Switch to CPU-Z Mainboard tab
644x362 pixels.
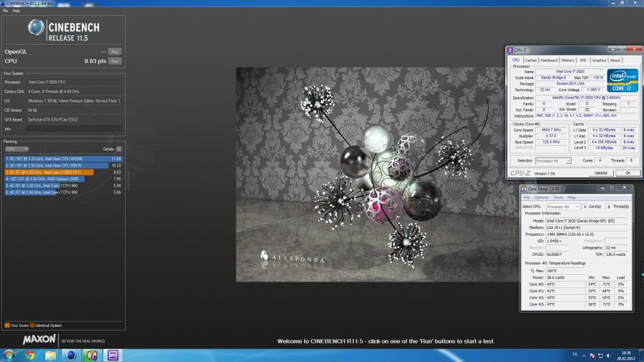pyautogui.click(x=548, y=60)
